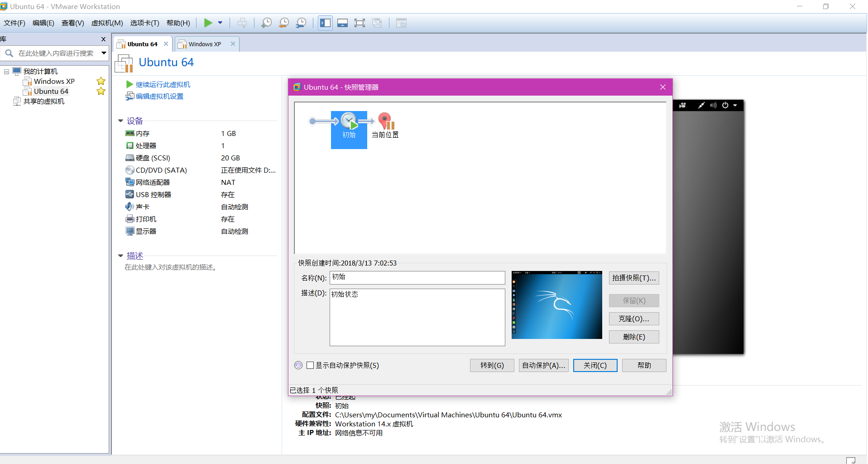Collapse the 设备 section
Viewport: 868px width, 464px height.
pos(120,121)
